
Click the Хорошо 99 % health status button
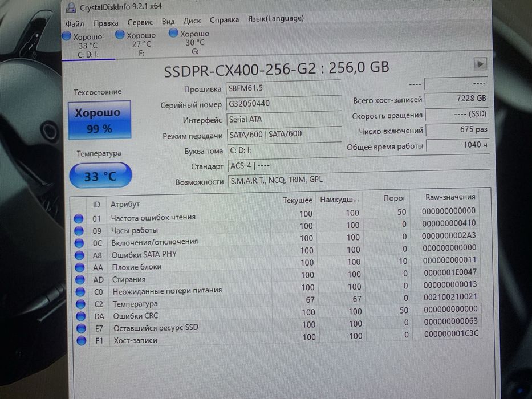(99, 120)
